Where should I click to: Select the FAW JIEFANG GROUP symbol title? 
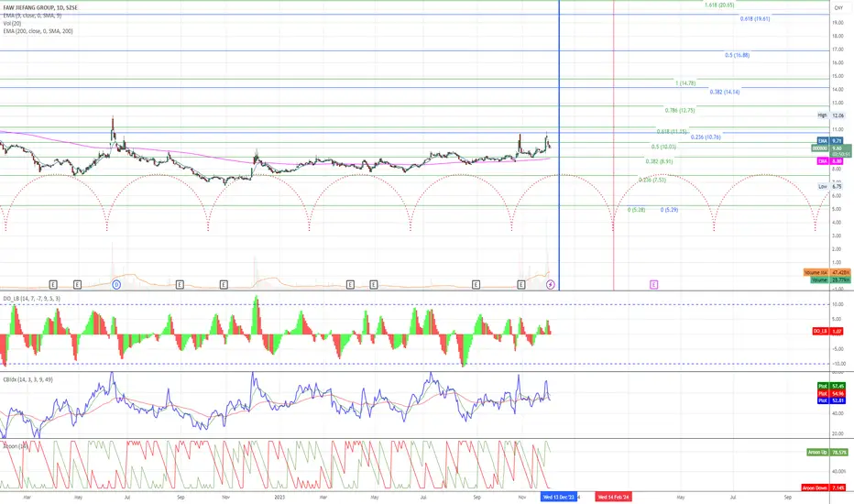click(40, 8)
